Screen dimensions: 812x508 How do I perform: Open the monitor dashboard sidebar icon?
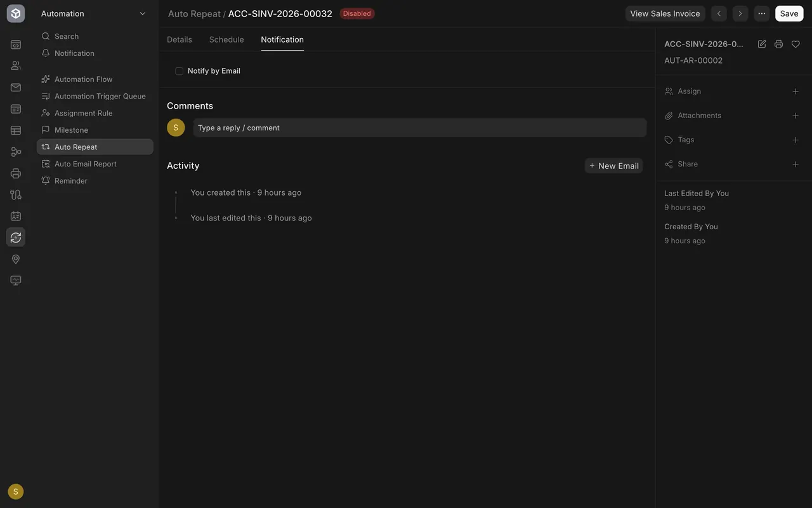[x=16, y=281]
